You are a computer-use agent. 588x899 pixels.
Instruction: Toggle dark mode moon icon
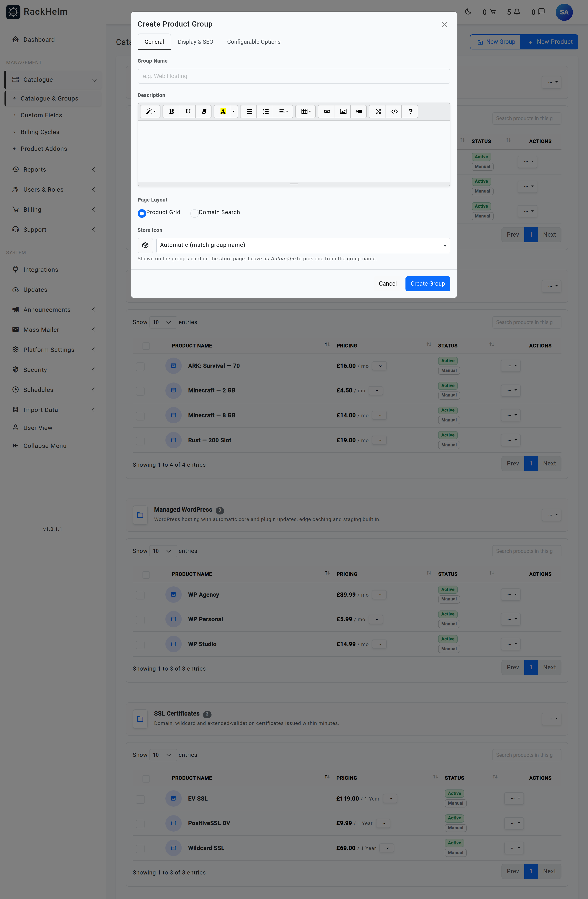point(468,12)
